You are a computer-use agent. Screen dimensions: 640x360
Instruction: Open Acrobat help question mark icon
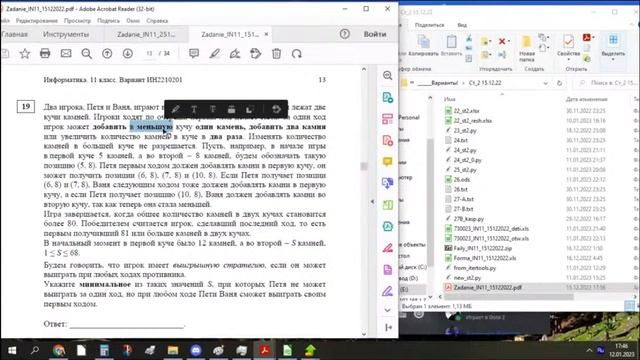pyautogui.click(x=344, y=34)
